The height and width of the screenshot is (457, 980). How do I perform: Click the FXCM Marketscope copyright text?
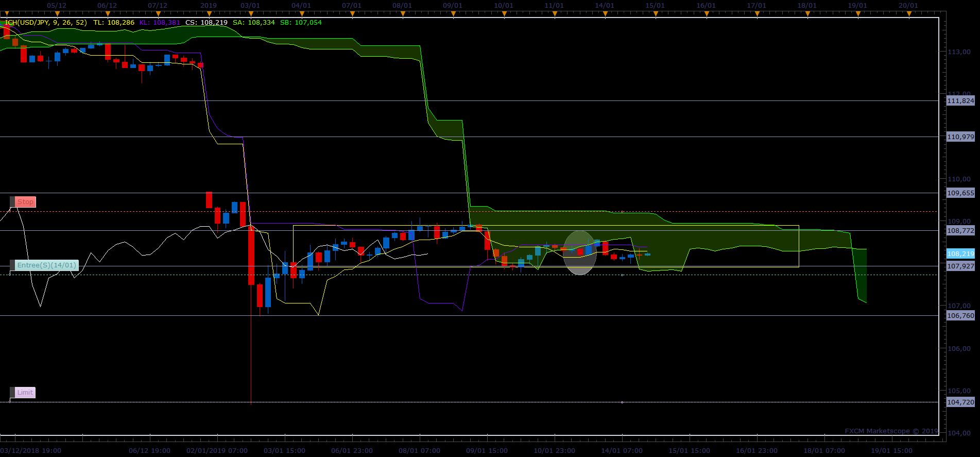tap(891, 431)
